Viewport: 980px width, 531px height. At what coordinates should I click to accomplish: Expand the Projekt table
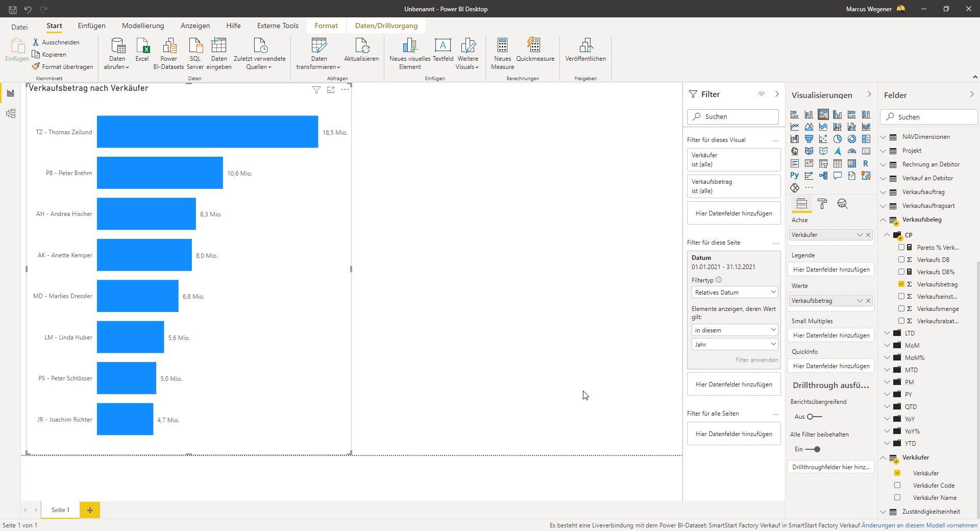click(883, 151)
